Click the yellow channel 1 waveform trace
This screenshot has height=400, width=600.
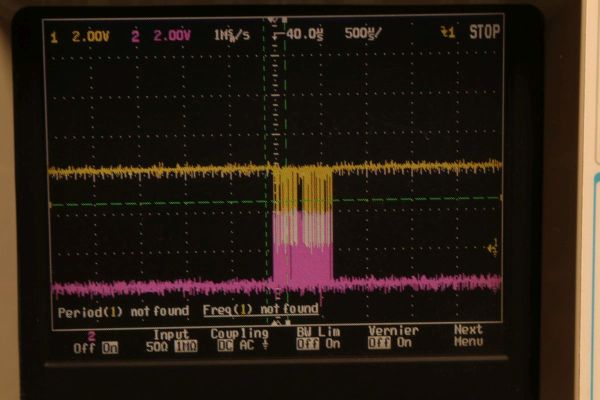pyautogui.click(x=150, y=171)
